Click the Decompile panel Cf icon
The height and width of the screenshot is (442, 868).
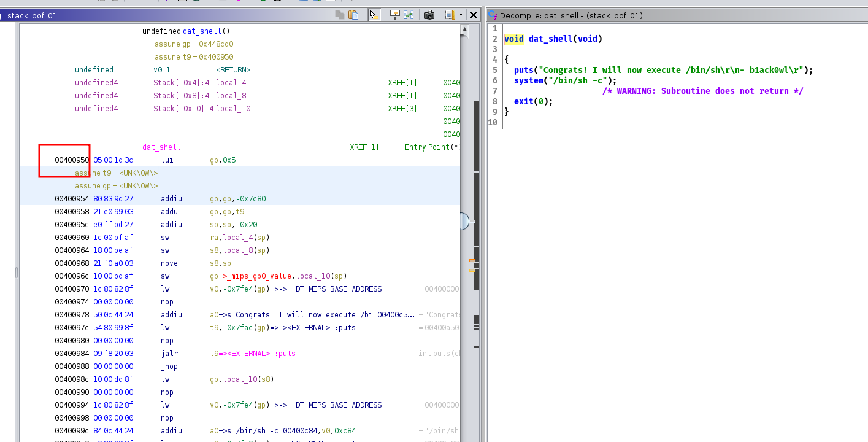click(493, 15)
